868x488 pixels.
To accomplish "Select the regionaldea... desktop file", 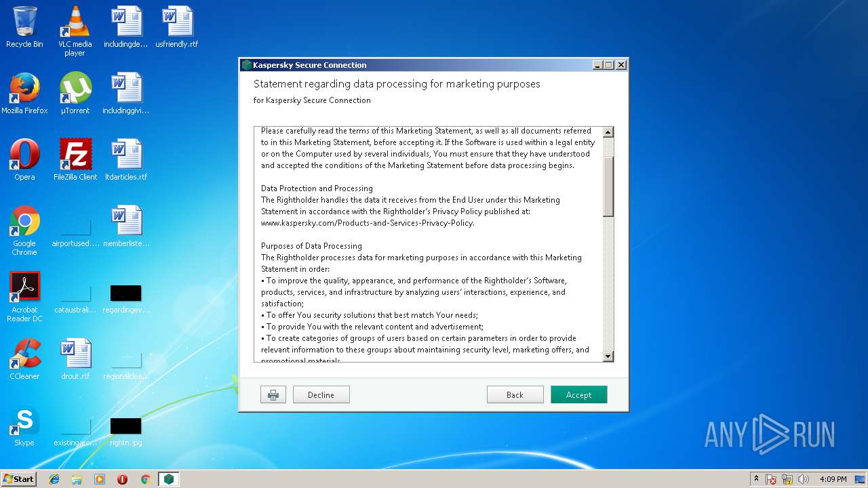I will click(x=125, y=365).
